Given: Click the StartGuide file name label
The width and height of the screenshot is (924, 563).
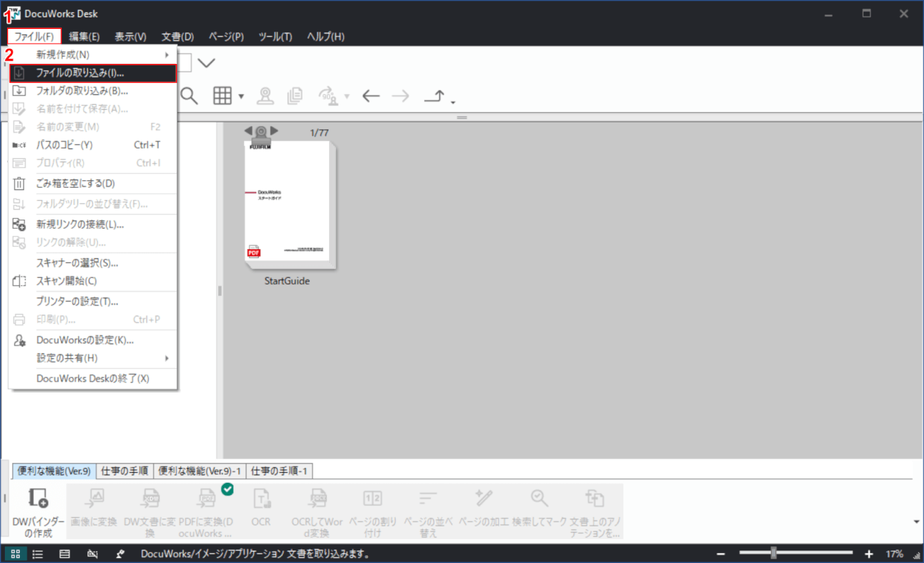Looking at the screenshot, I should (x=287, y=281).
